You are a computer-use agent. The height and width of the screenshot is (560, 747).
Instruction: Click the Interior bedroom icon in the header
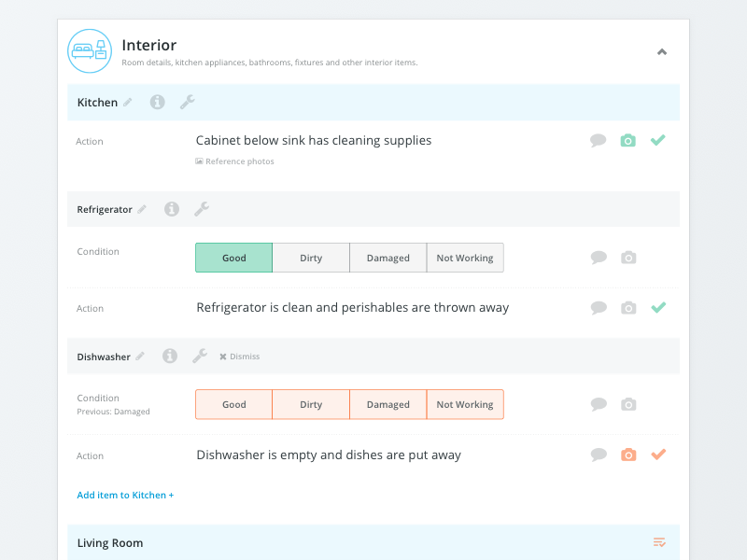tap(90, 51)
